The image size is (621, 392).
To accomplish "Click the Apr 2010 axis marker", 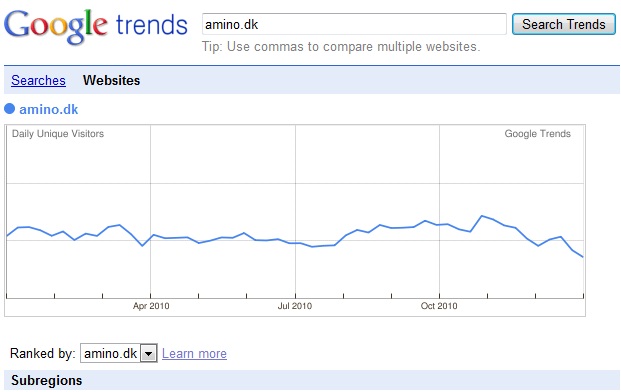I will (x=151, y=306).
